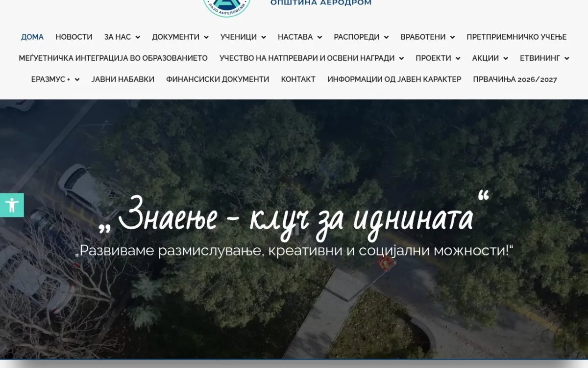The width and height of the screenshot is (588, 368).
Task: Open МЕЃУЕТНИЧКА ИНТЕГРАЦИЈА ВО ОБРАЗОВАНИЕТО page
Action: (x=113, y=58)
